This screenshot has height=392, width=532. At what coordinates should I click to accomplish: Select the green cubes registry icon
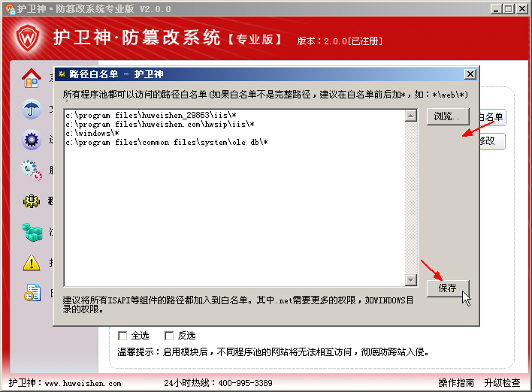[32, 232]
